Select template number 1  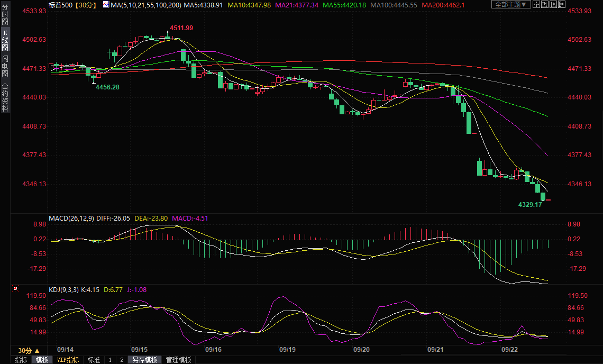point(110,360)
